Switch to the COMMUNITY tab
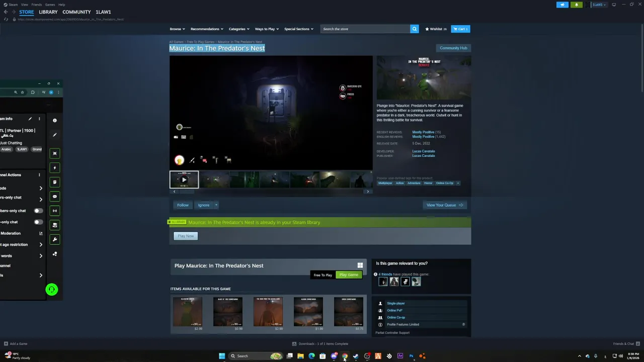Screen dimensions: 644x362 click(76, 12)
